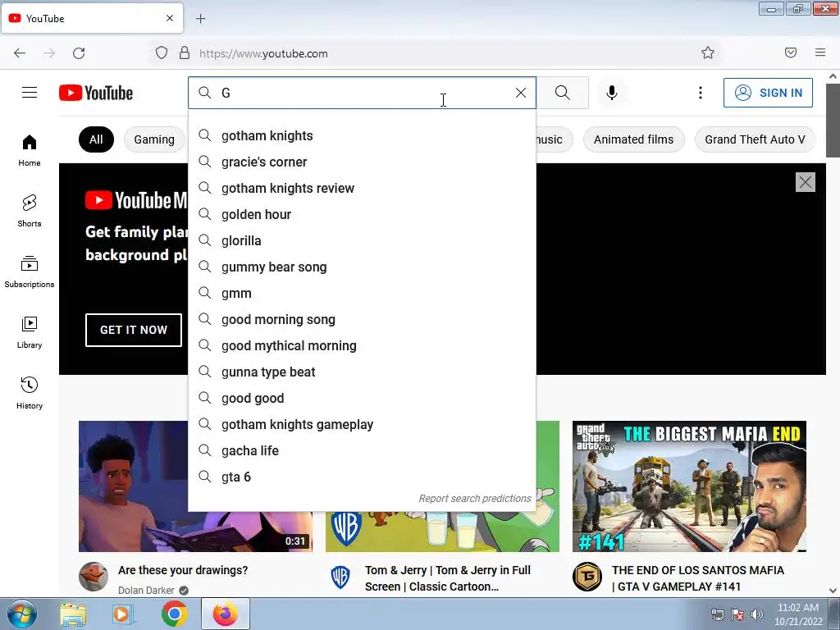Click the YouTube logo

point(96,93)
